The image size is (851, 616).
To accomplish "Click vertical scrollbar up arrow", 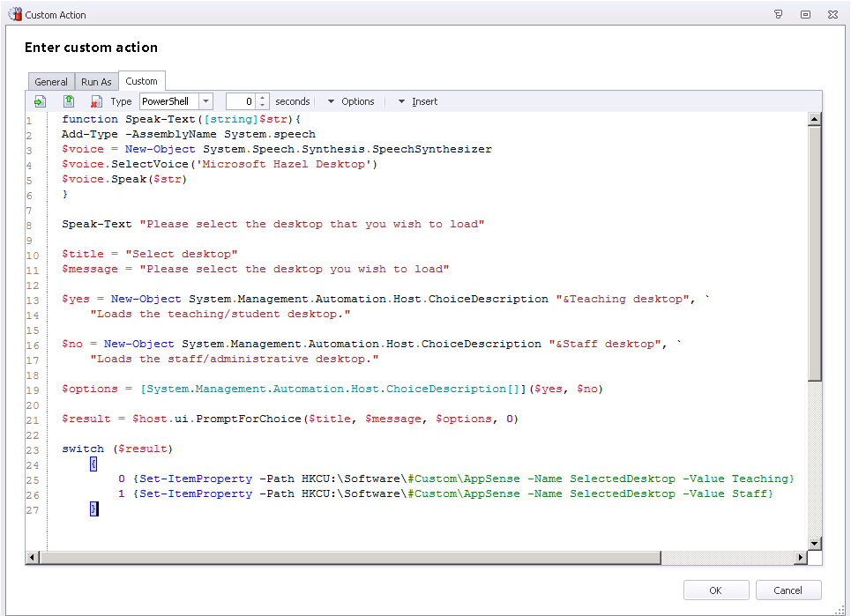I will pos(814,119).
